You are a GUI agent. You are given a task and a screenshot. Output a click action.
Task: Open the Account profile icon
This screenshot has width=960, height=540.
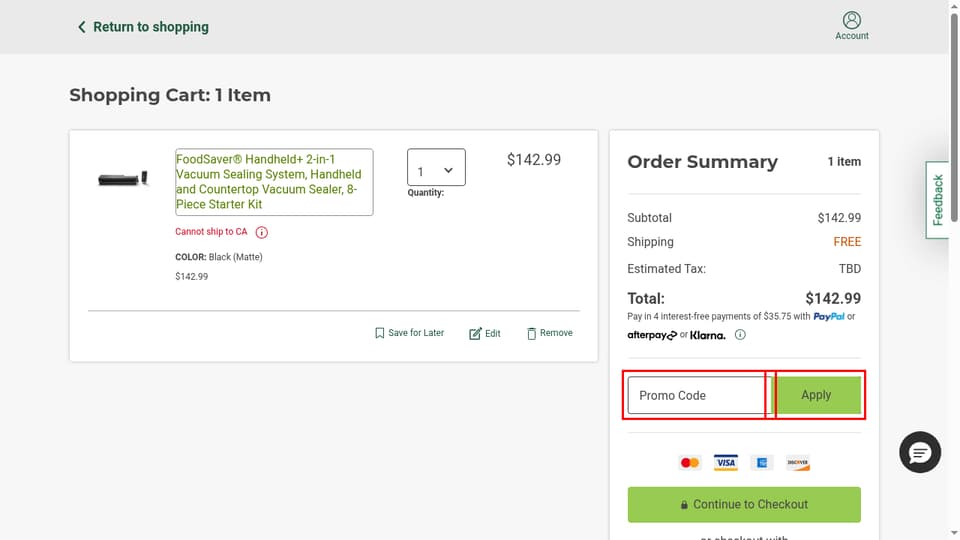point(852,26)
